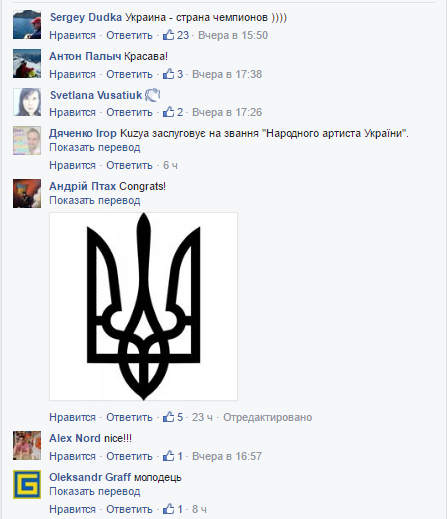This screenshot has height=519, width=447.
Task: Click the like count icon under Svetlana Vusatiuk
Action: [168, 112]
